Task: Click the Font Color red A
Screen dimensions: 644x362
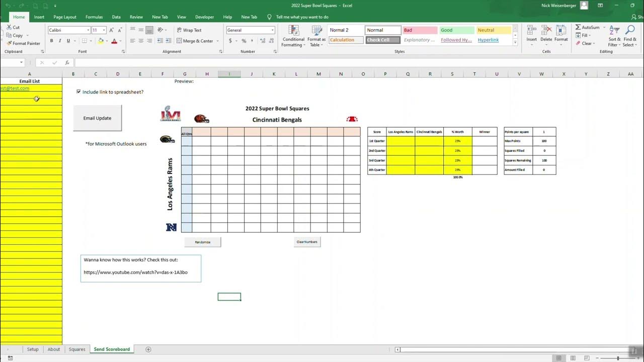Action: tap(114, 41)
